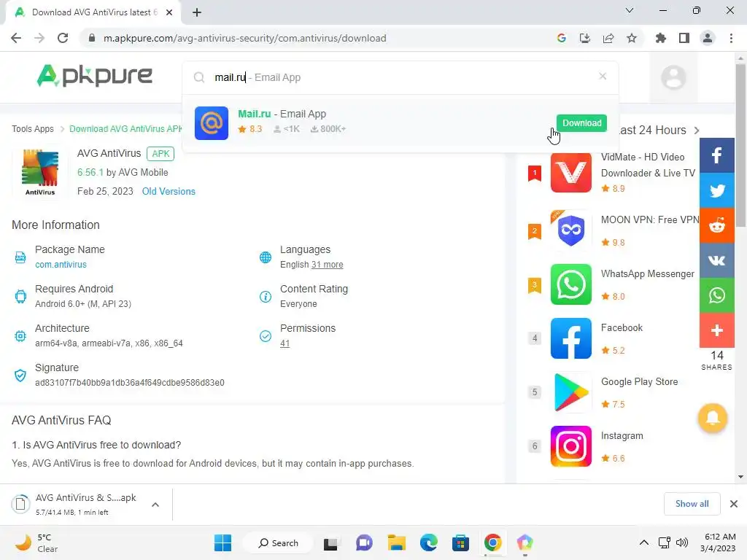
Task: Expand the Last 24 Hours chevron
Action: [x=697, y=131]
